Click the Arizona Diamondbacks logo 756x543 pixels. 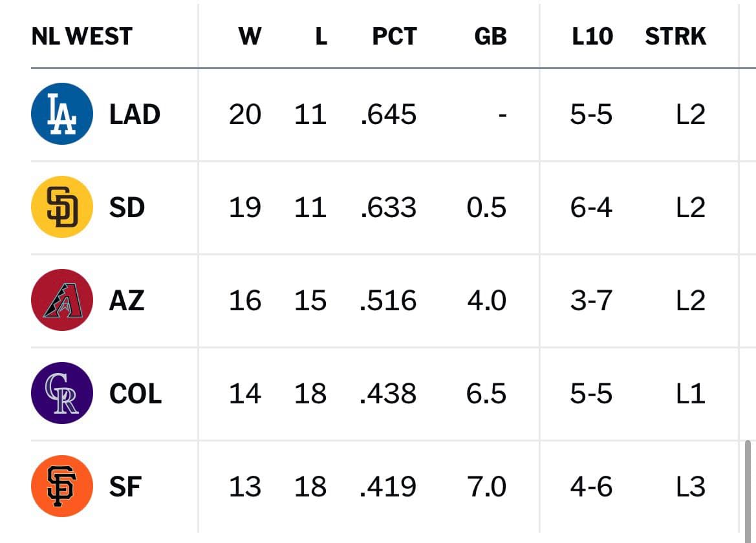pyautogui.click(x=61, y=300)
